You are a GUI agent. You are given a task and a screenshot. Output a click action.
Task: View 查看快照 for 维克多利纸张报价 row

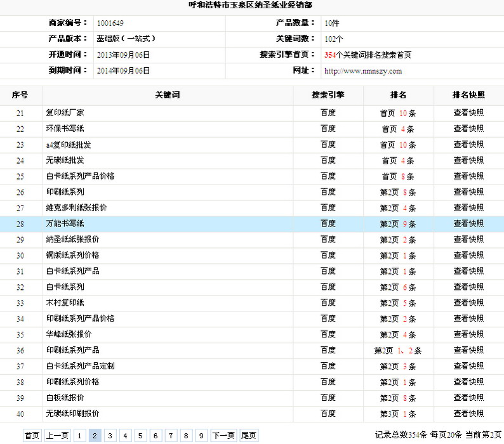tap(468, 208)
